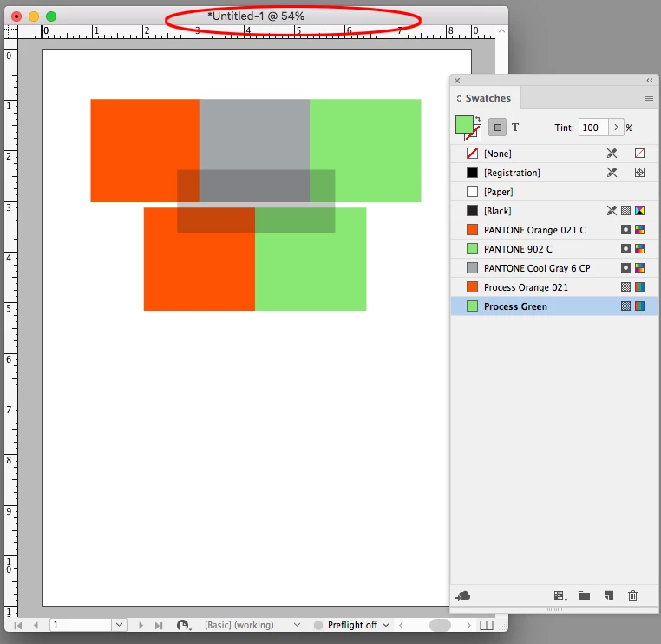
Task: Click non-editable pencil icon on [None] row
Action: (612, 154)
